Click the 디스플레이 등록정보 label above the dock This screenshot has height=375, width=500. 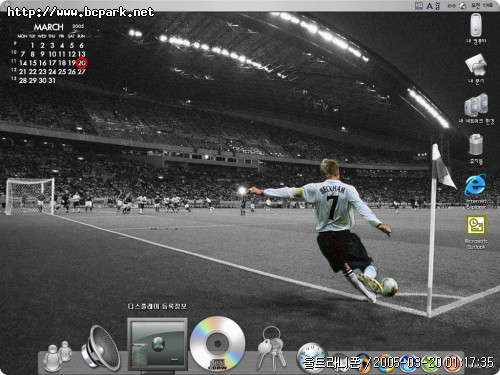(157, 306)
